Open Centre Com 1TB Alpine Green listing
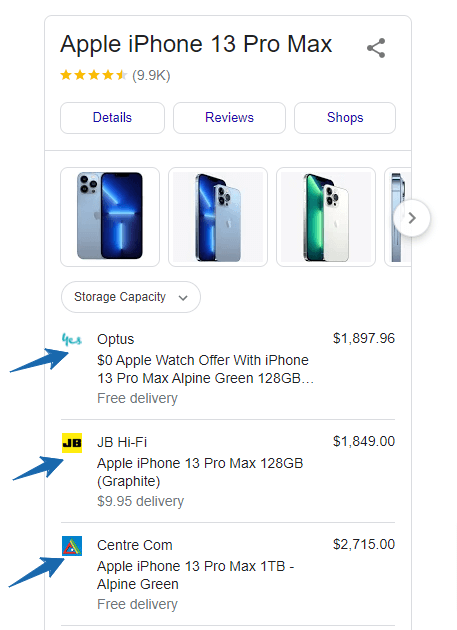The width and height of the screenshot is (457, 630). (196, 575)
